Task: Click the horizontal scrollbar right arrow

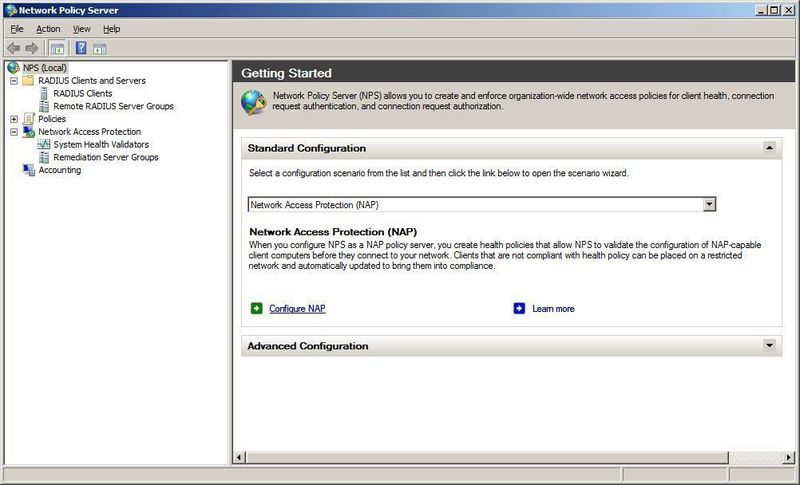Action: point(789,457)
